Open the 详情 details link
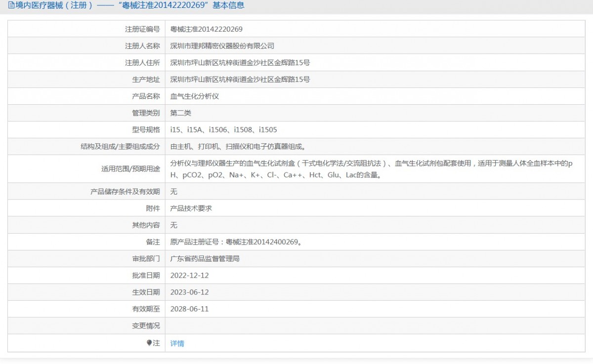593x364 pixels. (x=177, y=343)
